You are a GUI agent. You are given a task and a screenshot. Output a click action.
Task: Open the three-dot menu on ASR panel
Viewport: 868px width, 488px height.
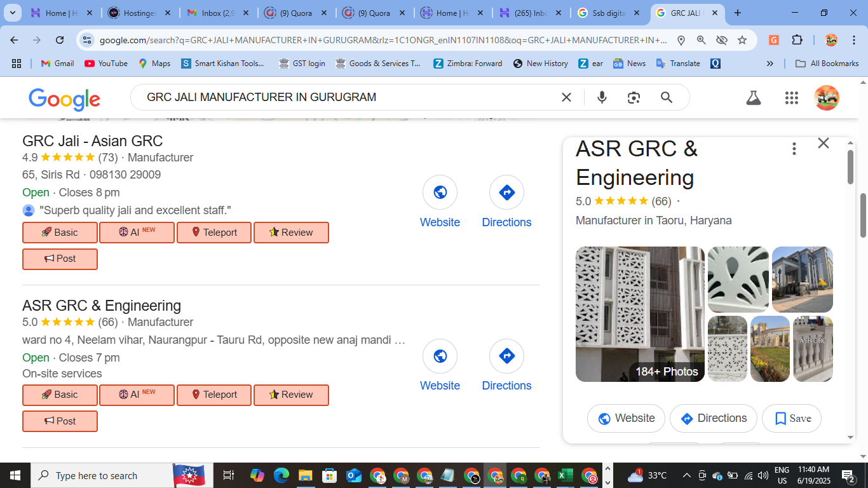pyautogui.click(x=794, y=148)
